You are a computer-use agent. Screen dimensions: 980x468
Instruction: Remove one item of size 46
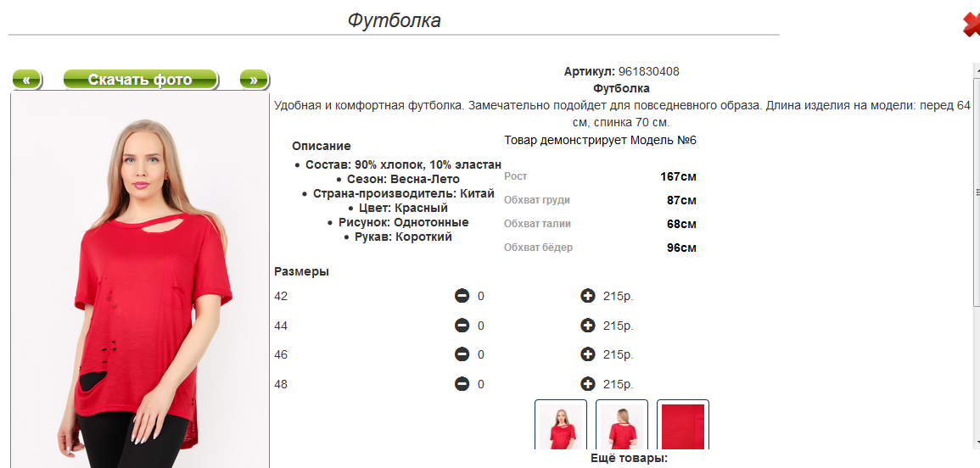[462, 354]
